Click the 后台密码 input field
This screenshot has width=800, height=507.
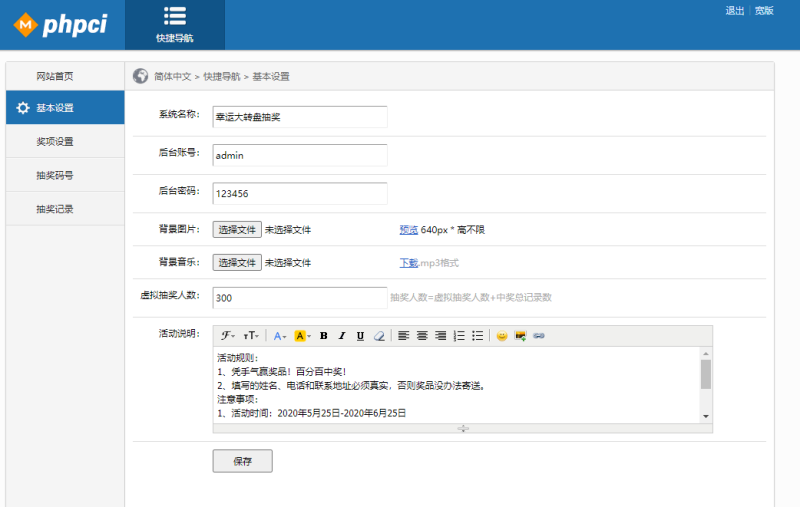[300, 193]
